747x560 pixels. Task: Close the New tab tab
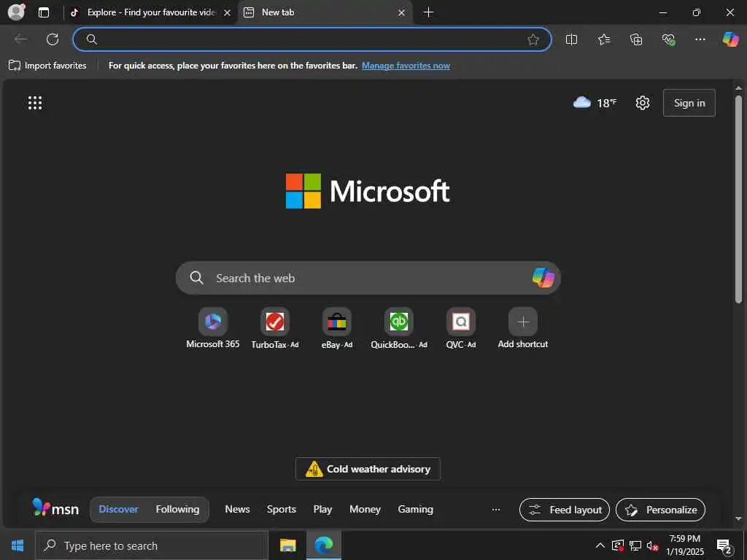[401, 13]
